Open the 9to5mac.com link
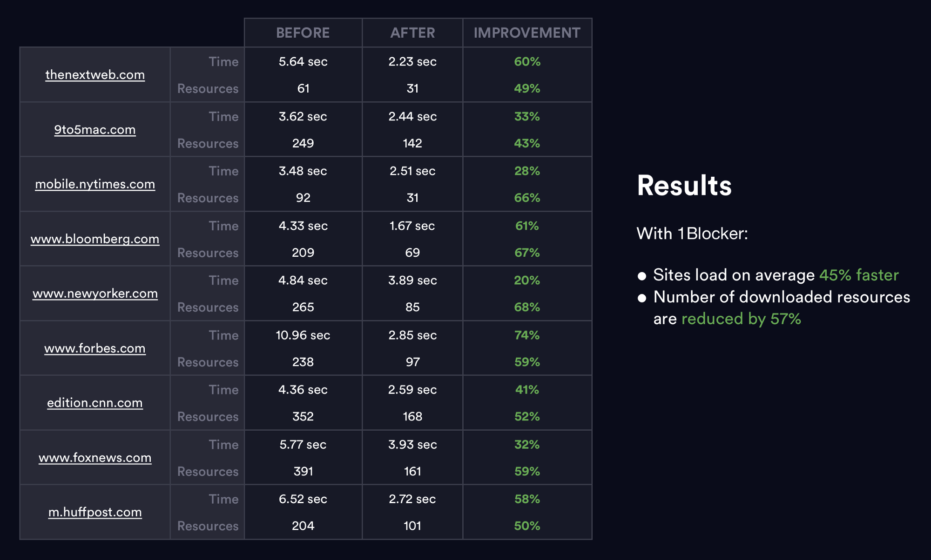The width and height of the screenshot is (931, 560). (x=95, y=130)
